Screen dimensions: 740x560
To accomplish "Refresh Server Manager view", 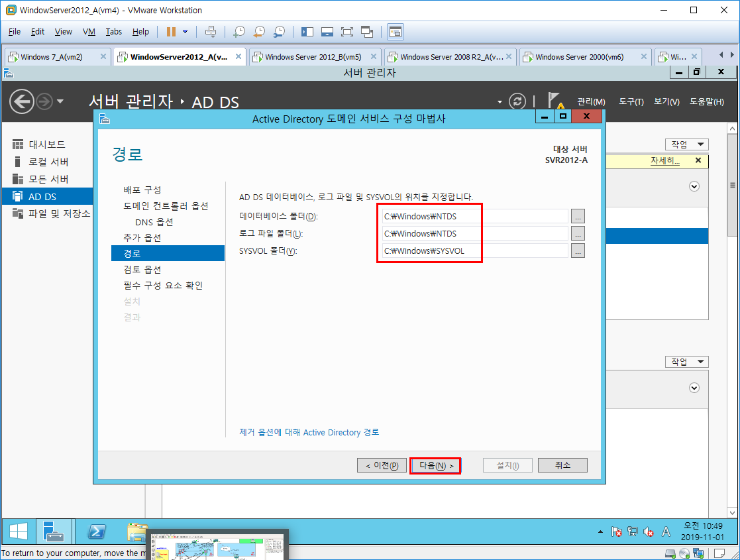I will click(517, 101).
